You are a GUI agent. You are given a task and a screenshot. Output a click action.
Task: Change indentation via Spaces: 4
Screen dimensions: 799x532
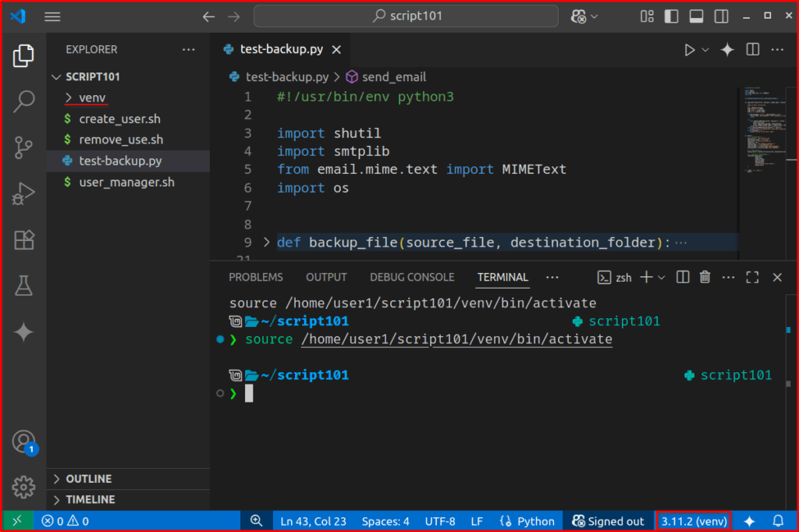pyautogui.click(x=385, y=521)
